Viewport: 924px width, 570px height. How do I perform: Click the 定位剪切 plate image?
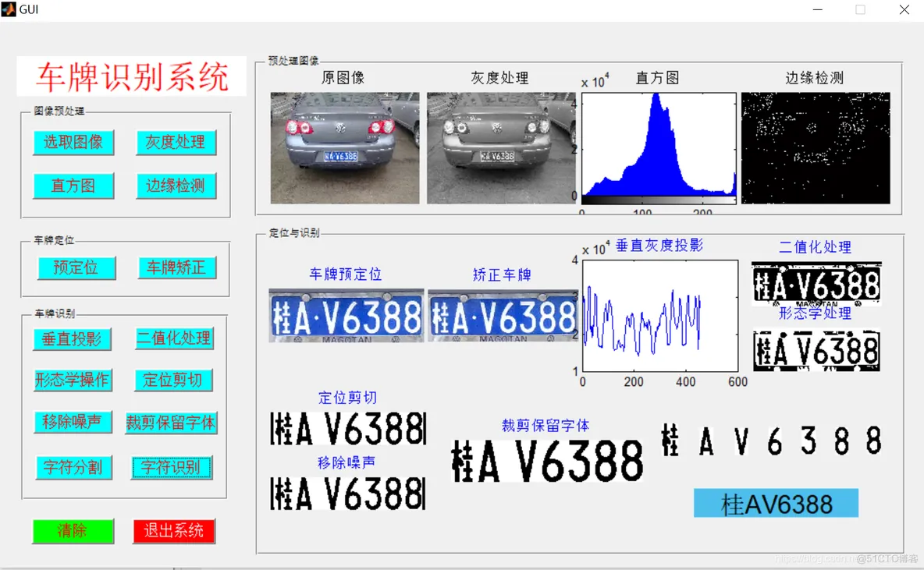click(x=348, y=428)
